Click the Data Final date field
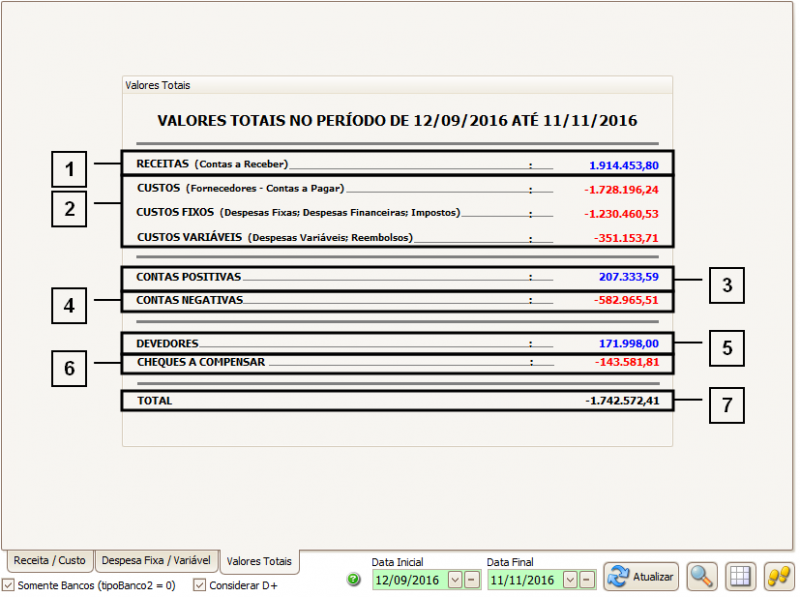This screenshot has height=597, width=800. pos(523,580)
